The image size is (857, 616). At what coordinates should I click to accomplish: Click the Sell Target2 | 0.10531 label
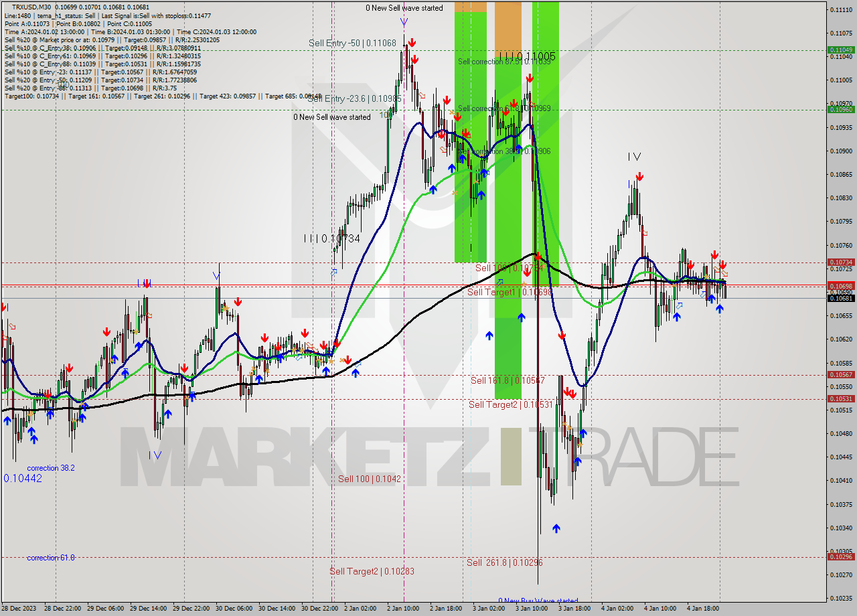point(511,404)
